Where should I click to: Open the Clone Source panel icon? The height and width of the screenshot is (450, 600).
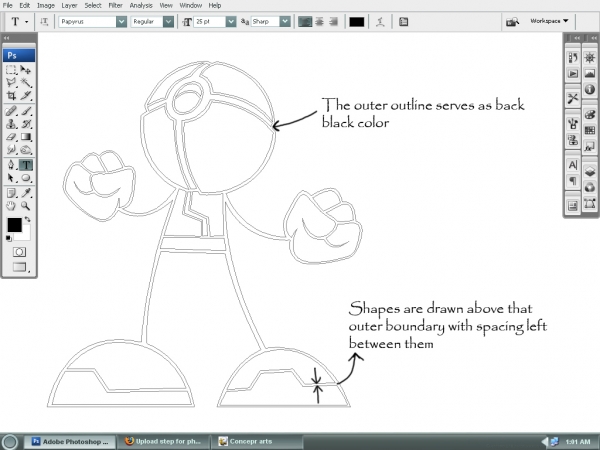click(572, 140)
